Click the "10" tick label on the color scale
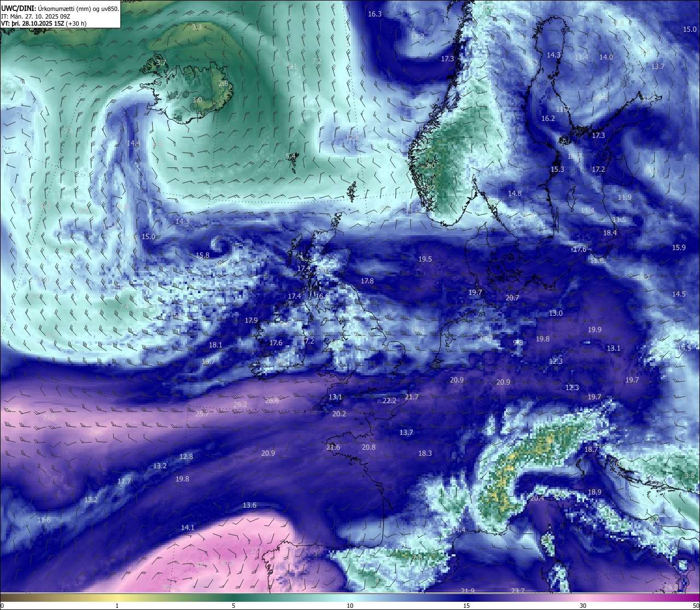The width and height of the screenshot is (700, 610). tap(350, 606)
